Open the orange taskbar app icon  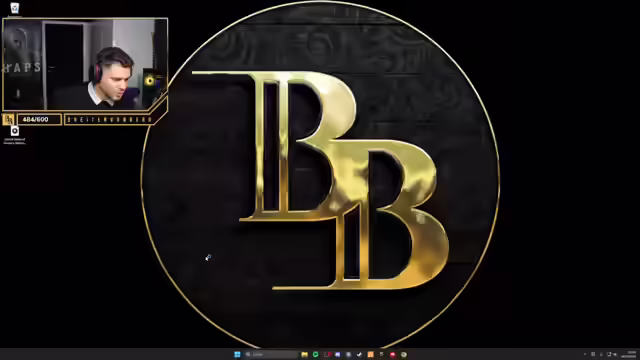click(371, 354)
